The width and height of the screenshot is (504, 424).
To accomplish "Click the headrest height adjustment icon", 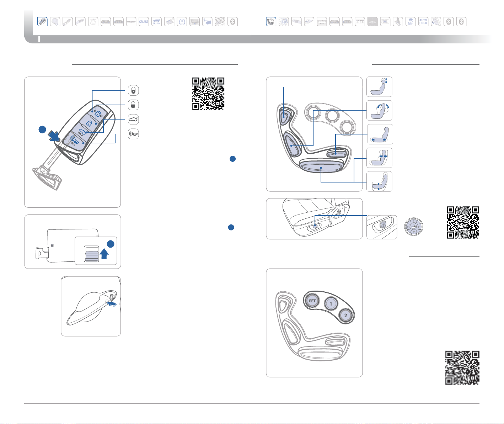I will click(x=379, y=87).
